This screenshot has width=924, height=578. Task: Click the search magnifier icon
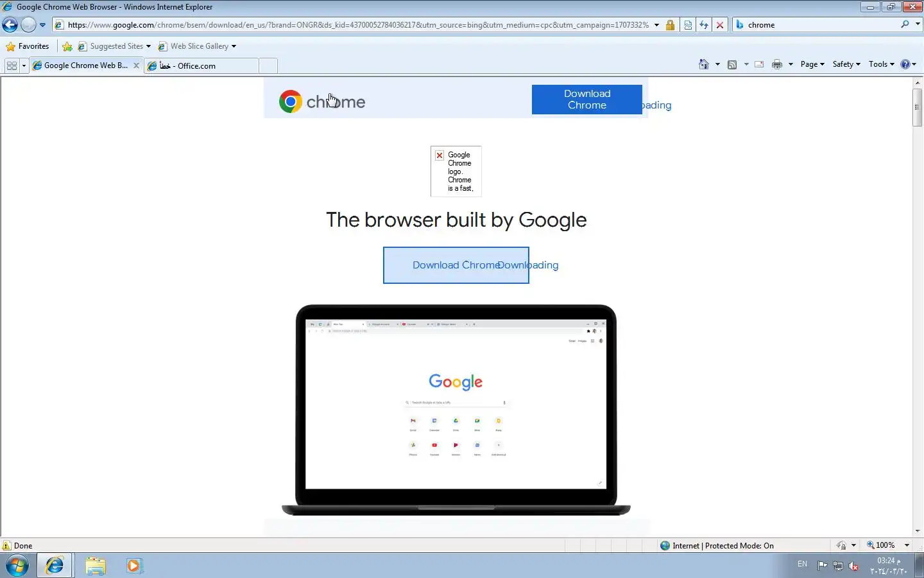click(x=905, y=24)
